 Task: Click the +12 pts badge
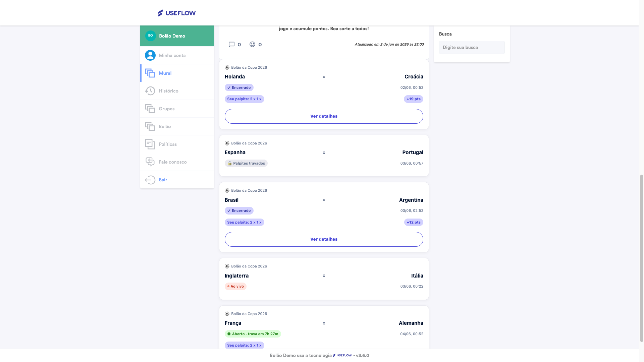click(414, 222)
